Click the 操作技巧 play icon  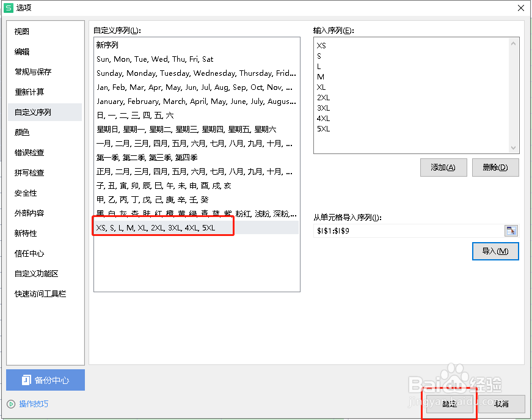click(x=11, y=403)
